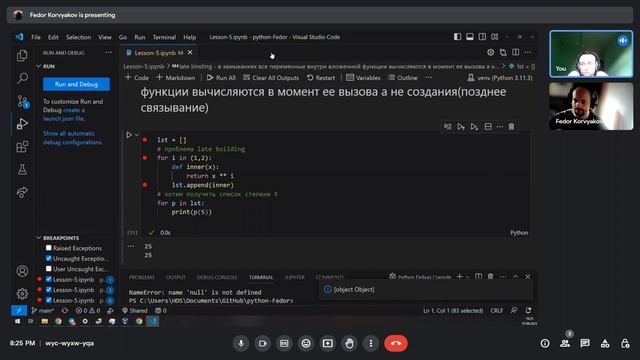Open the Terminal menu
The width and height of the screenshot is (640, 360).
[x=164, y=37]
